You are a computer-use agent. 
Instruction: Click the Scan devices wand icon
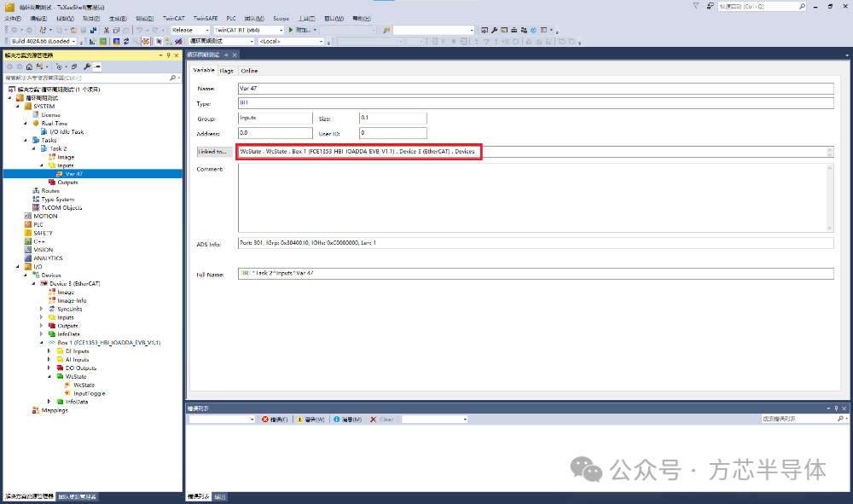[136, 41]
